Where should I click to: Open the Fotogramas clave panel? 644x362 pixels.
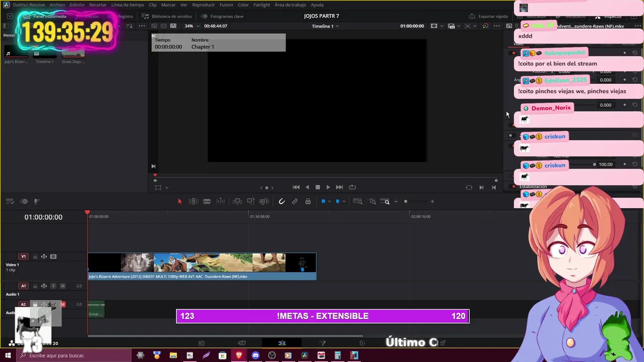point(222,16)
